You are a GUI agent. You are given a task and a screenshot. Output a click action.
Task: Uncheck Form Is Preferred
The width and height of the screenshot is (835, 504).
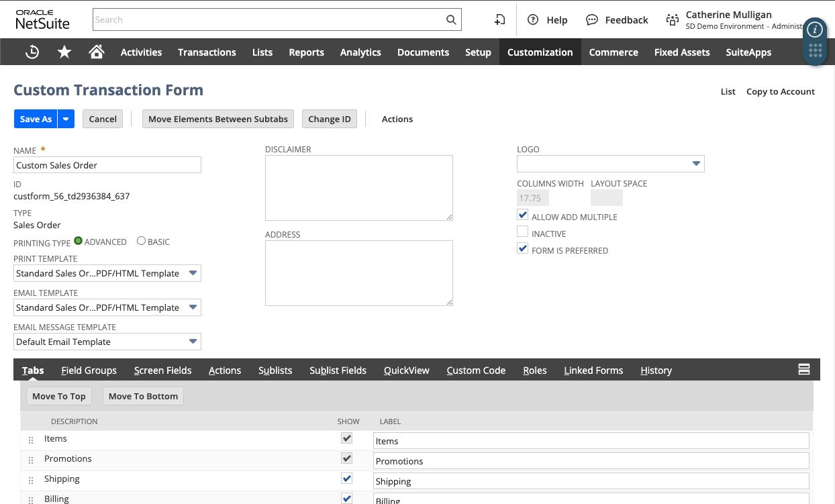pos(522,249)
